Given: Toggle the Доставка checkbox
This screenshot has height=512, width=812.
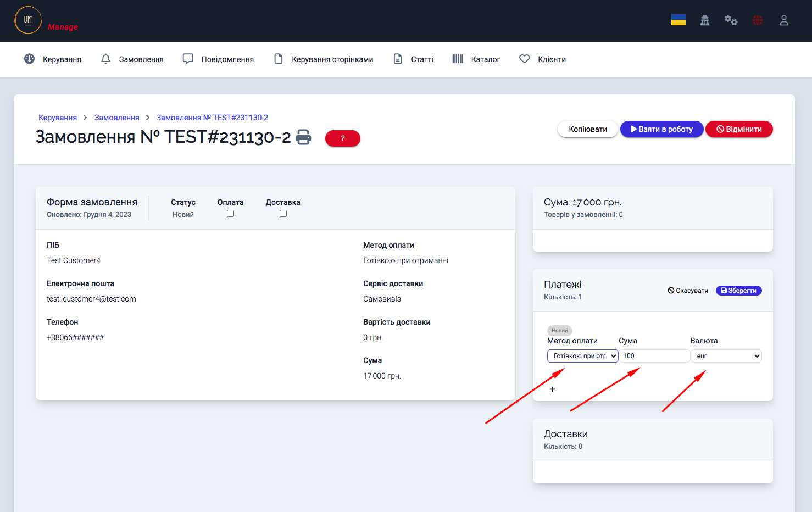Looking at the screenshot, I should tap(283, 214).
